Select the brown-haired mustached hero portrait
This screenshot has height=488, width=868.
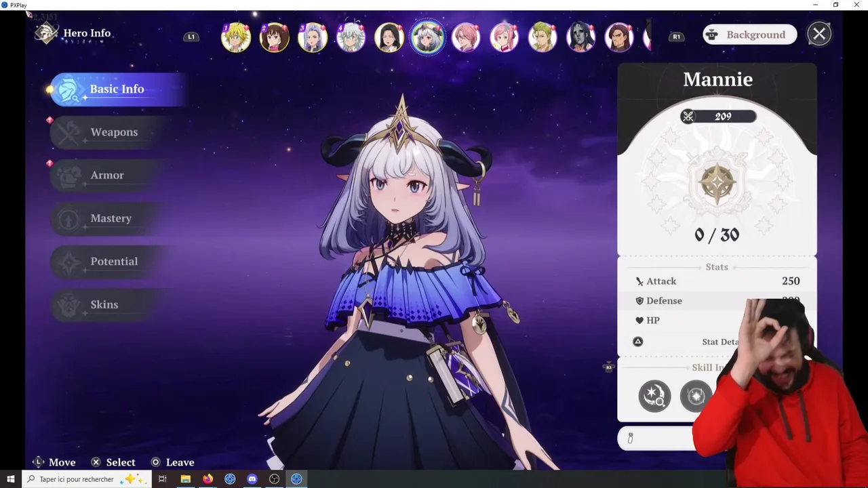[x=619, y=37]
